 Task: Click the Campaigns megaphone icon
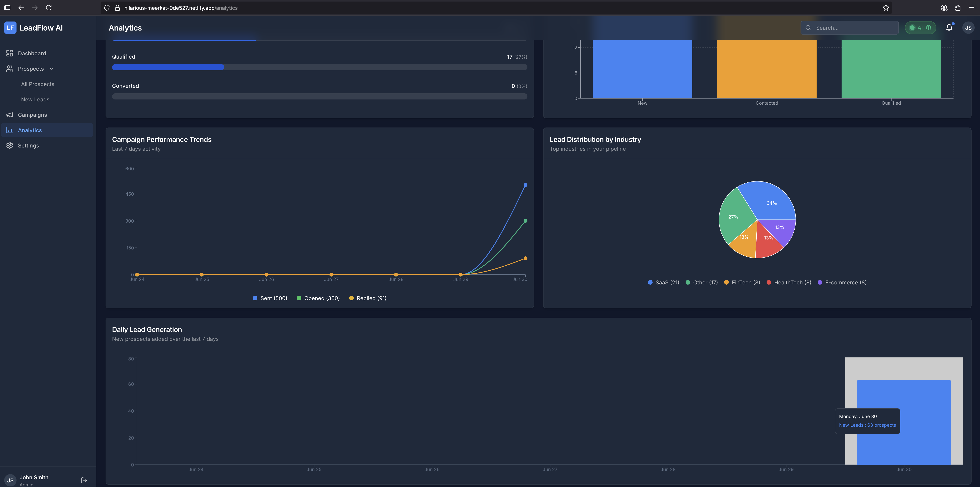click(x=10, y=115)
